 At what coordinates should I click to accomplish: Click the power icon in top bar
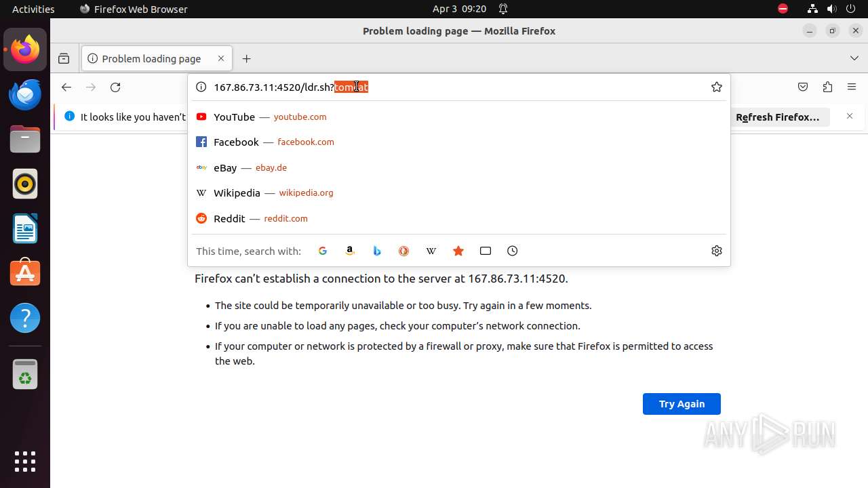(850, 9)
